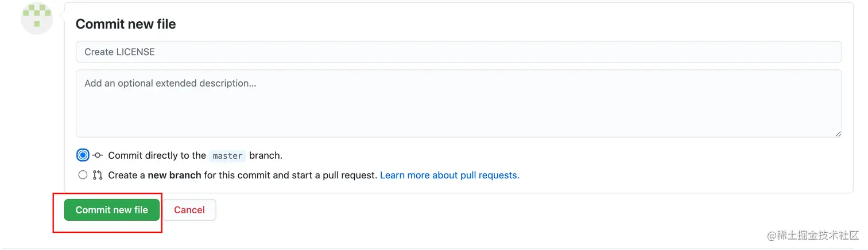Image resolution: width=868 pixels, height=250 pixels.
Task: Click the 'Add an optional extended description' placeholder
Action: click(170, 83)
